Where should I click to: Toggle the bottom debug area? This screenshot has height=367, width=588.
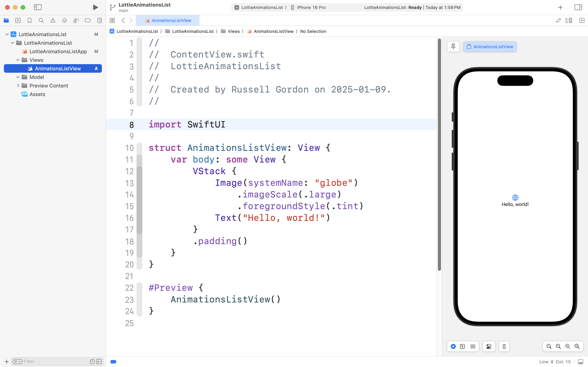coord(580,362)
